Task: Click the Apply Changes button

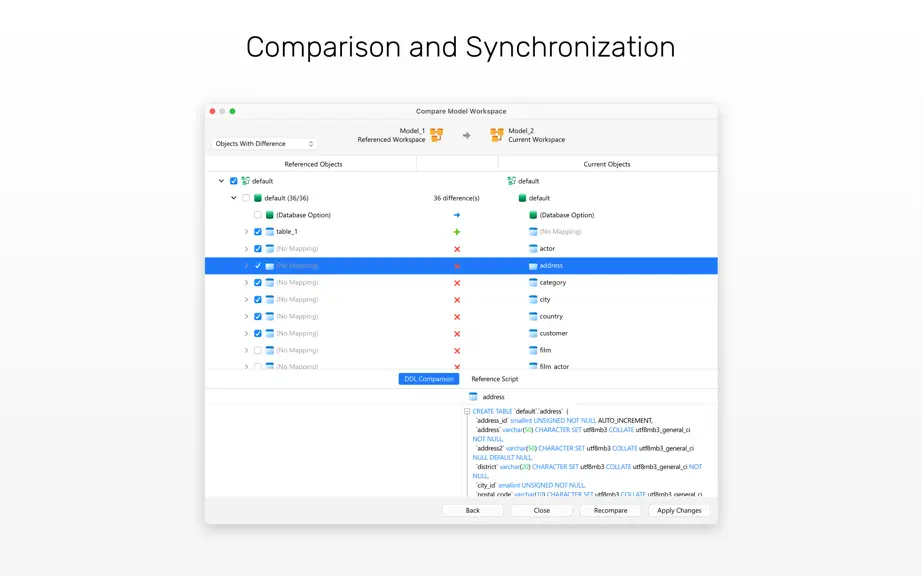Action: [679, 510]
